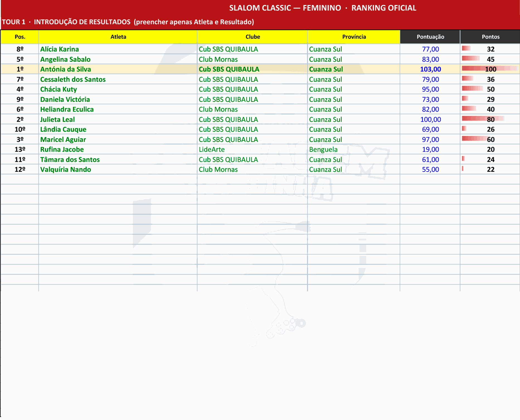This screenshot has width=520, height=420.
Task: Click first empty Pontuação cell below 55,00
Action: point(430,179)
